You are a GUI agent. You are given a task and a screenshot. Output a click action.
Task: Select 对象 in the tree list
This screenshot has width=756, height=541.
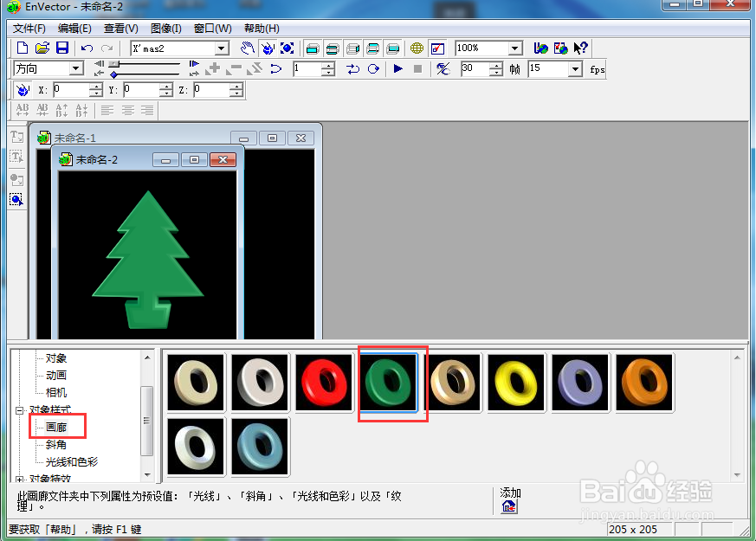click(x=56, y=358)
